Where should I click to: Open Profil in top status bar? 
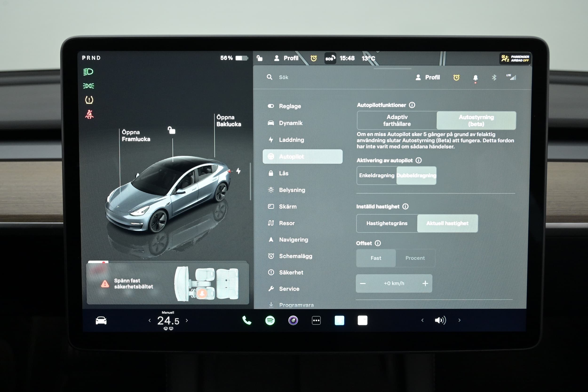286,58
